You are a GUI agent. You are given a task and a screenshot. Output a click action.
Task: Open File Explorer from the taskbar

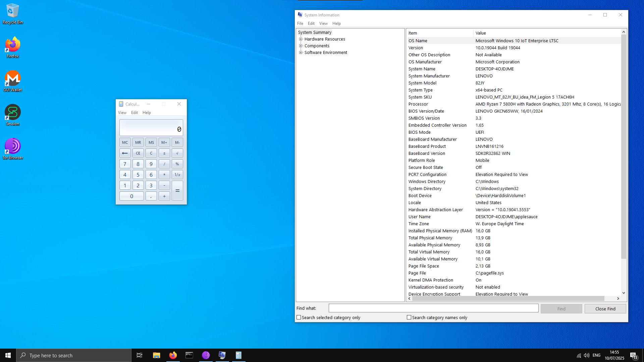[x=156, y=355]
